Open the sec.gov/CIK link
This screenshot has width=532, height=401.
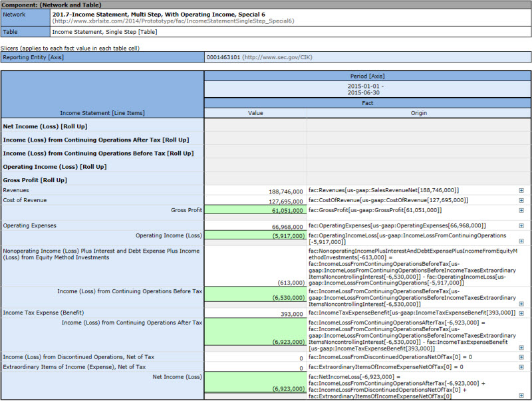coord(277,57)
